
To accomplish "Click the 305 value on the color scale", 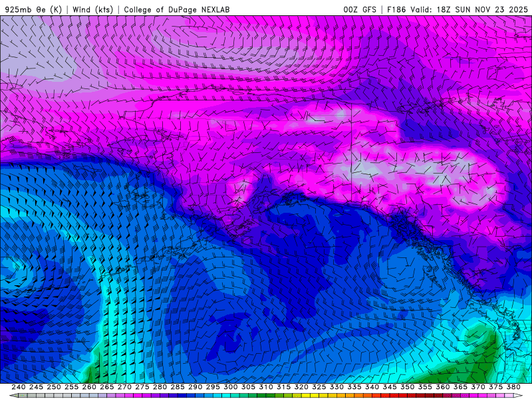I will pyautogui.click(x=248, y=387).
